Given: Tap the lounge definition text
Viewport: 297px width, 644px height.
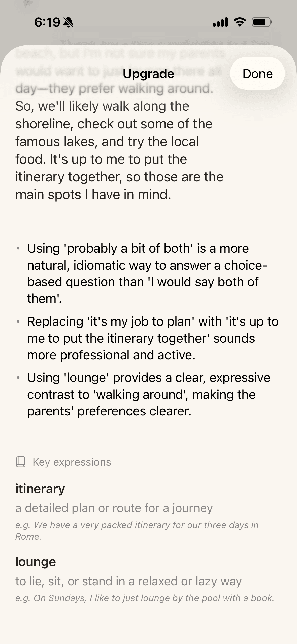Looking at the screenshot, I should click(128, 581).
